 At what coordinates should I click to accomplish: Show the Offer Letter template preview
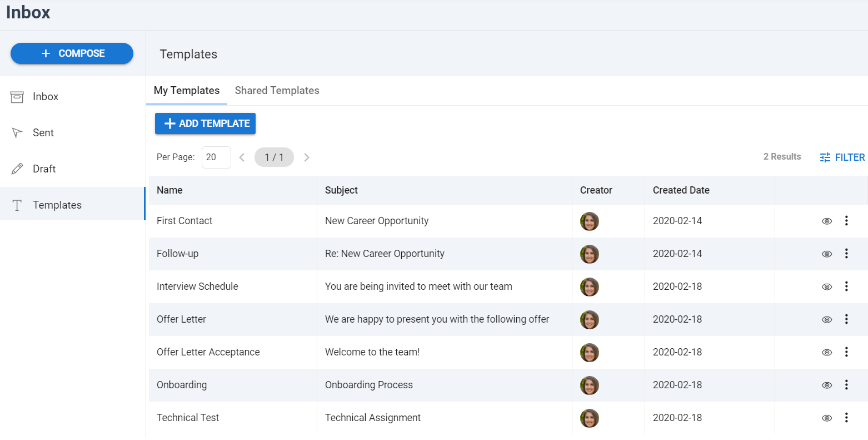coord(826,319)
